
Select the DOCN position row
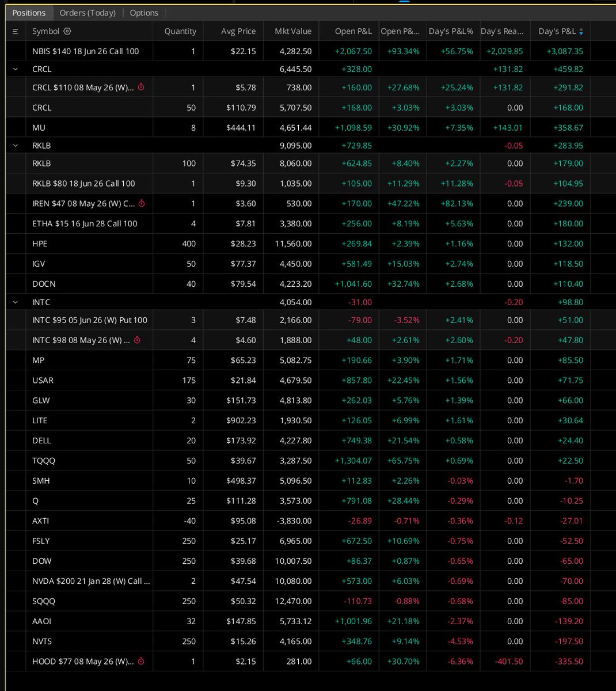click(311, 284)
